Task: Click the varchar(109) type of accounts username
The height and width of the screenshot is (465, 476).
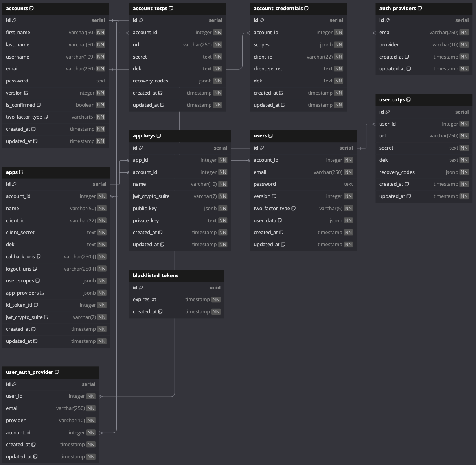Action: [x=80, y=57]
